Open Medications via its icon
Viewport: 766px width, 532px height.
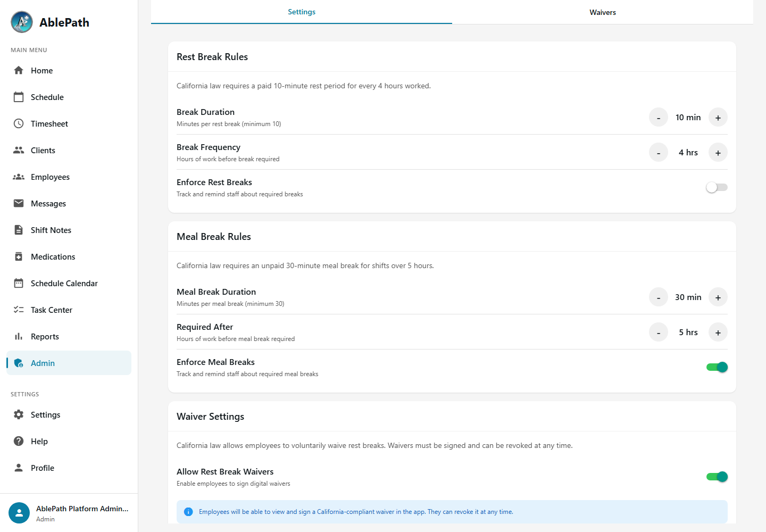click(19, 256)
